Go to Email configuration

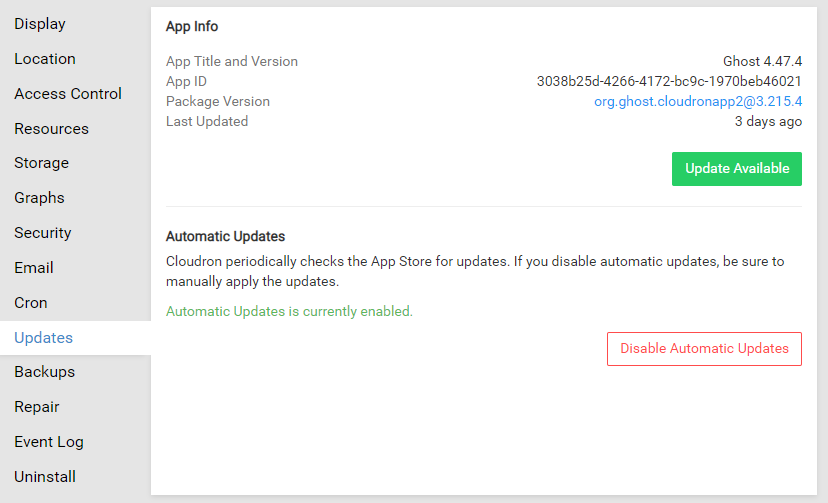[x=34, y=268]
